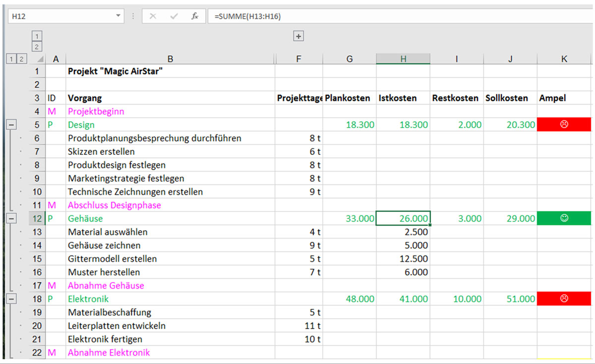Click the Enter checkmark icon in formula bar
Screen dimensions: 595x364
[x=174, y=16]
